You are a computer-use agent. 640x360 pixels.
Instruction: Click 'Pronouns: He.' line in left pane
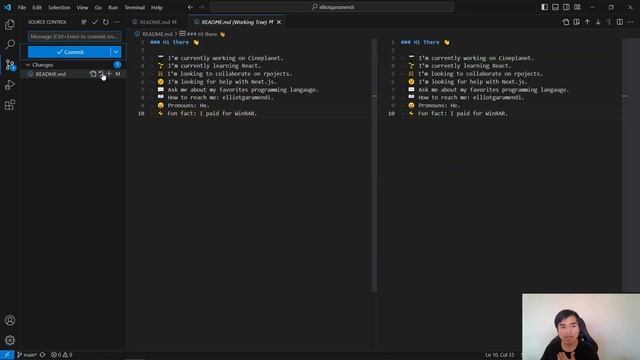pyautogui.click(x=188, y=105)
